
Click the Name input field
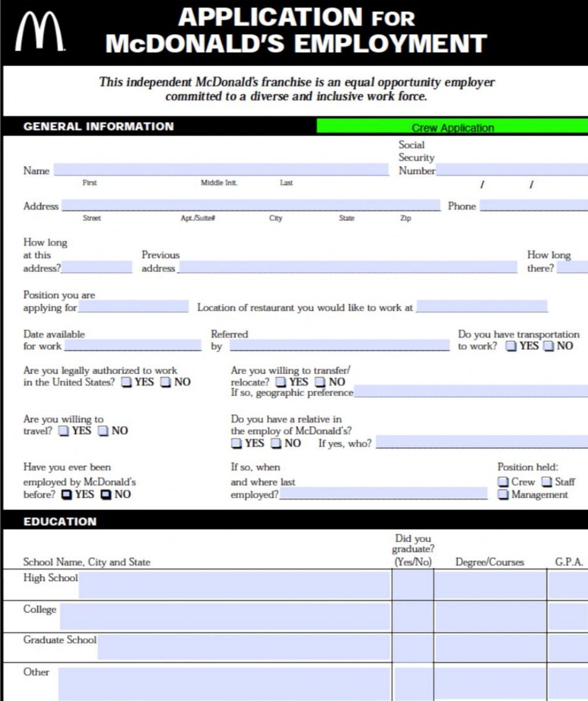(x=221, y=170)
